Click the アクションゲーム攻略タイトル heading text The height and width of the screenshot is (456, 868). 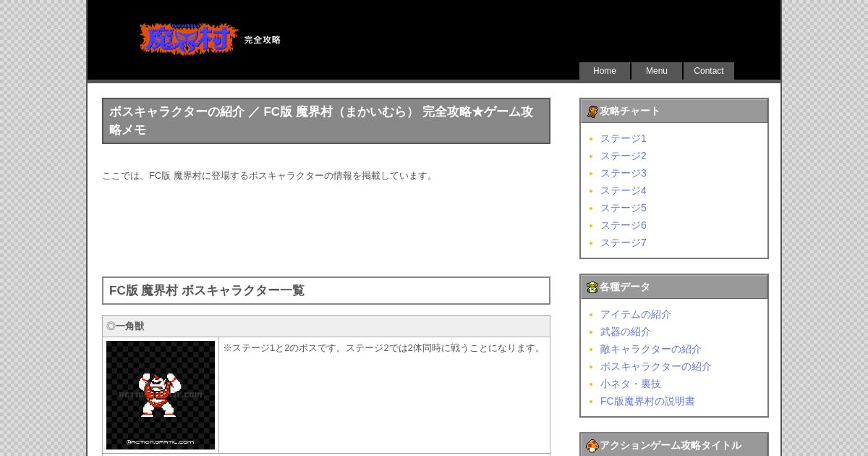(x=671, y=446)
